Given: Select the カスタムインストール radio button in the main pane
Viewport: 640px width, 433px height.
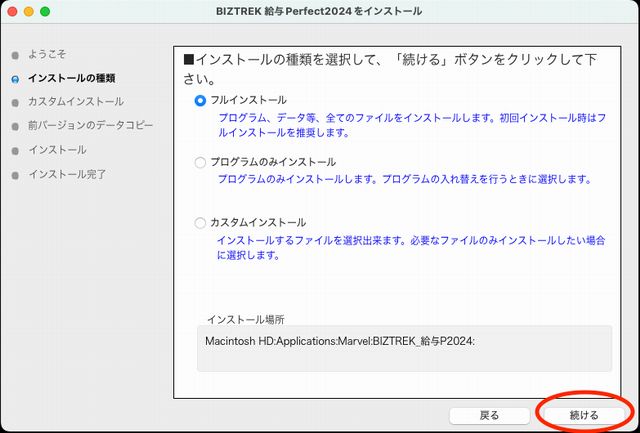Looking at the screenshot, I should 200,223.
